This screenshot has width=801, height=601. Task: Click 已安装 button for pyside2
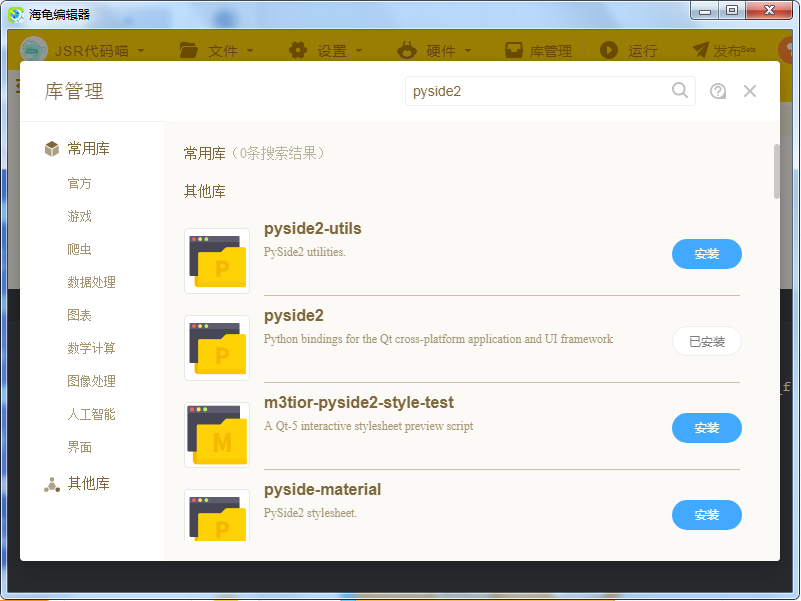click(x=706, y=341)
